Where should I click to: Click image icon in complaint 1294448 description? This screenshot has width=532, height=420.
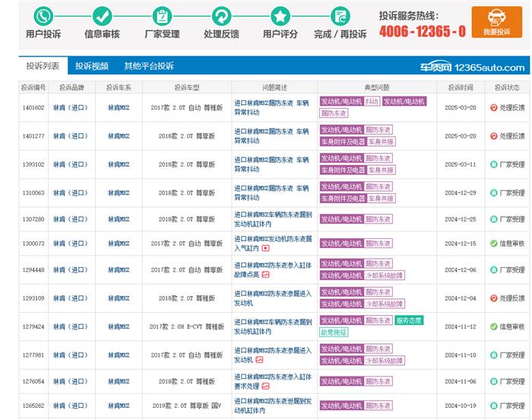pos(266,275)
